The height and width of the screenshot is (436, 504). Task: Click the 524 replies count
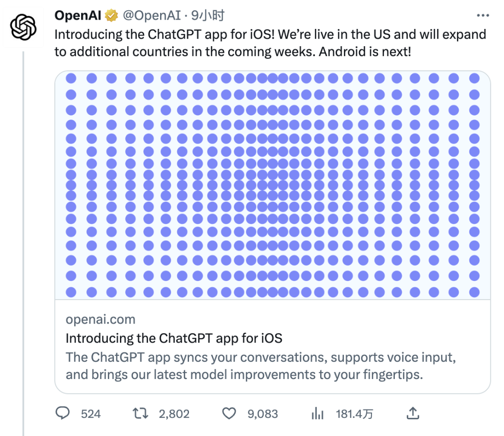click(91, 414)
